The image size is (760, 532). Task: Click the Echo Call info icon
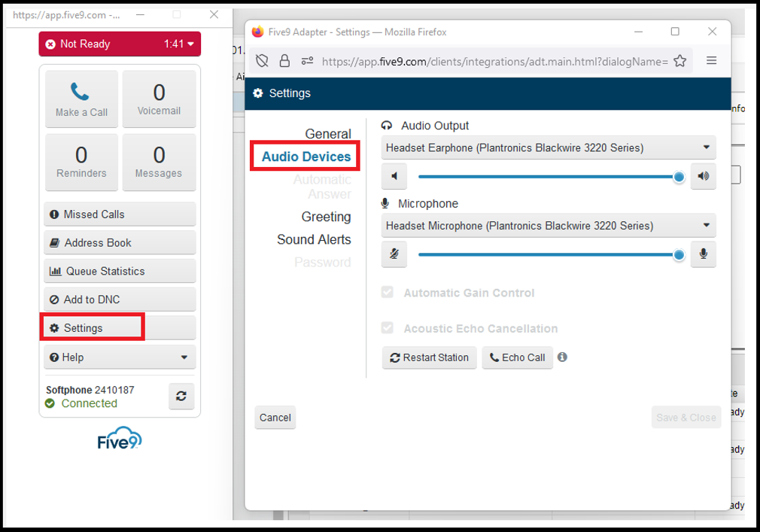pos(562,357)
